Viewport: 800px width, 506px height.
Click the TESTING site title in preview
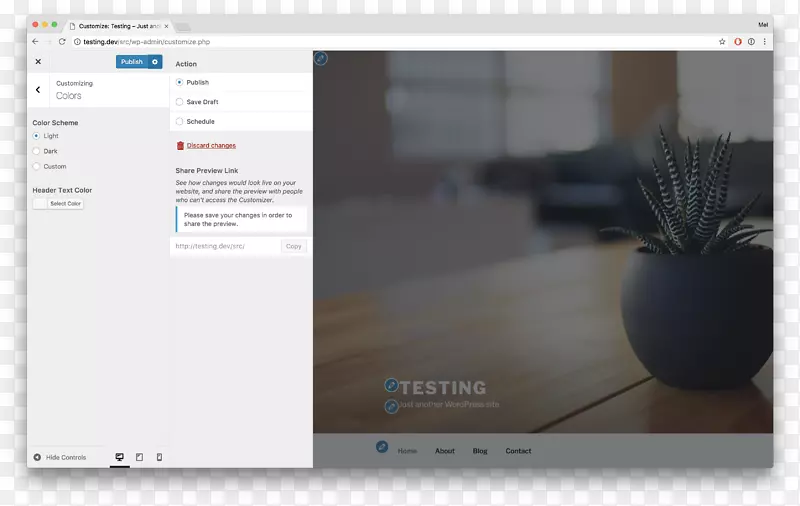pos(443,388)
